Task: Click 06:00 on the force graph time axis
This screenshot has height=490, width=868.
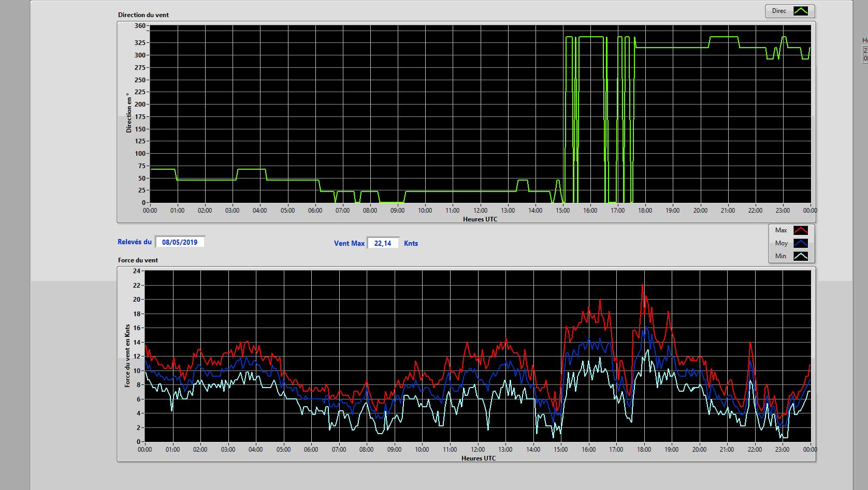Action: point(311,450)
